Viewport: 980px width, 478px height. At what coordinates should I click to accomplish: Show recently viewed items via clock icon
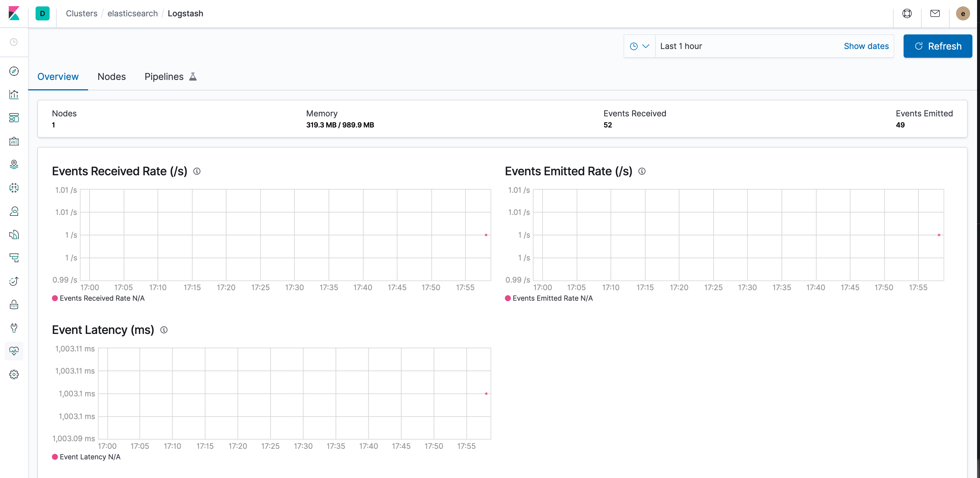[14, 42]
